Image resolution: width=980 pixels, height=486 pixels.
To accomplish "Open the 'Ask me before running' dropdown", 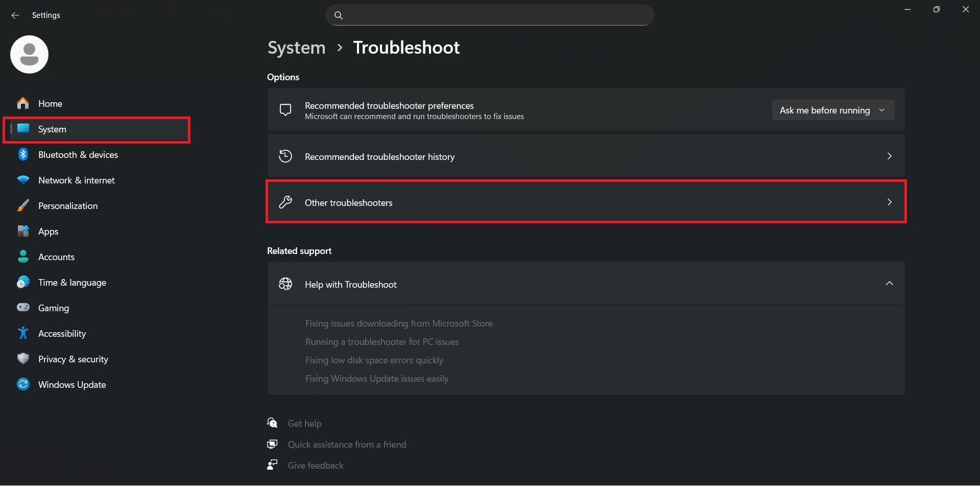I will (832, 110).
